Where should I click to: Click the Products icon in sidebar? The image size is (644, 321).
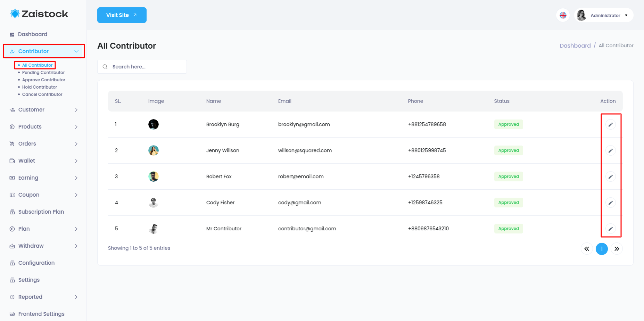[x=12, y=127]
